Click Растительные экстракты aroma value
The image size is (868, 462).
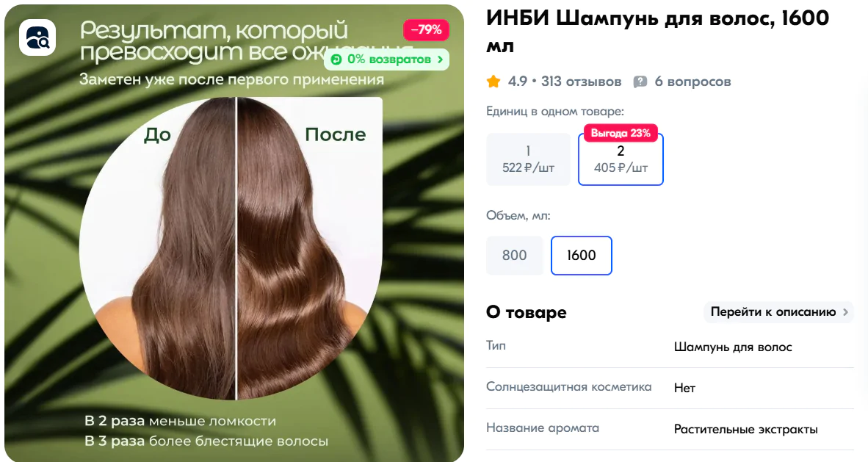(745, 430)
